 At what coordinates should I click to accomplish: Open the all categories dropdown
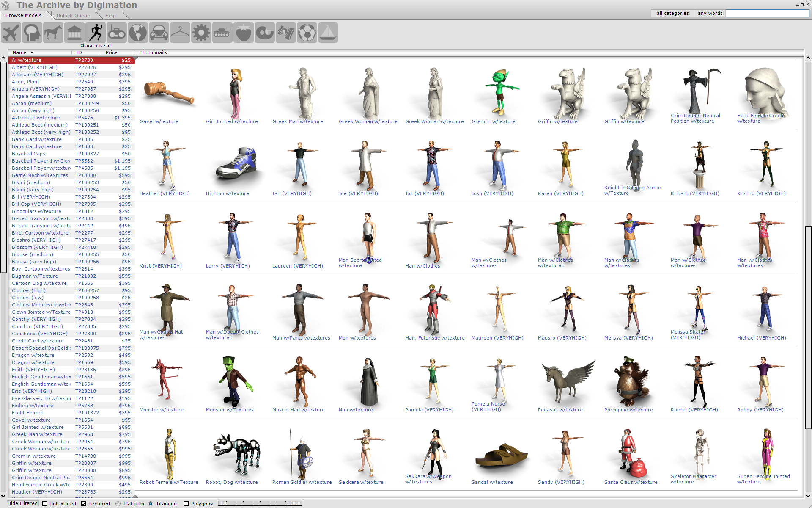672,13
